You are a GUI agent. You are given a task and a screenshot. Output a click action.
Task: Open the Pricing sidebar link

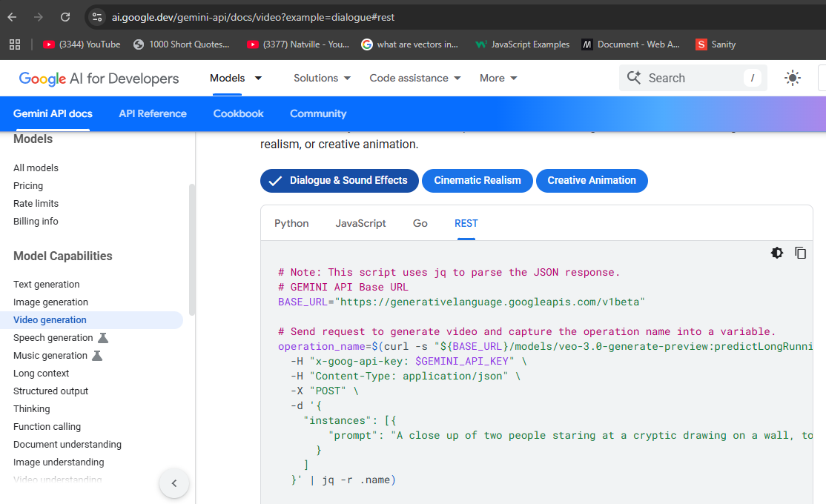(28, 186)
